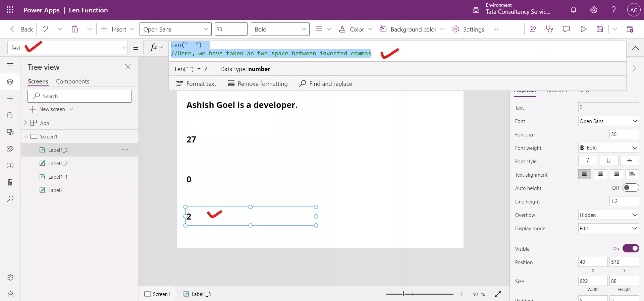Image resolution: width=644 pixels, height=301 pixels.
Task: Close the Tree view panel
Action: click(128, 67)
